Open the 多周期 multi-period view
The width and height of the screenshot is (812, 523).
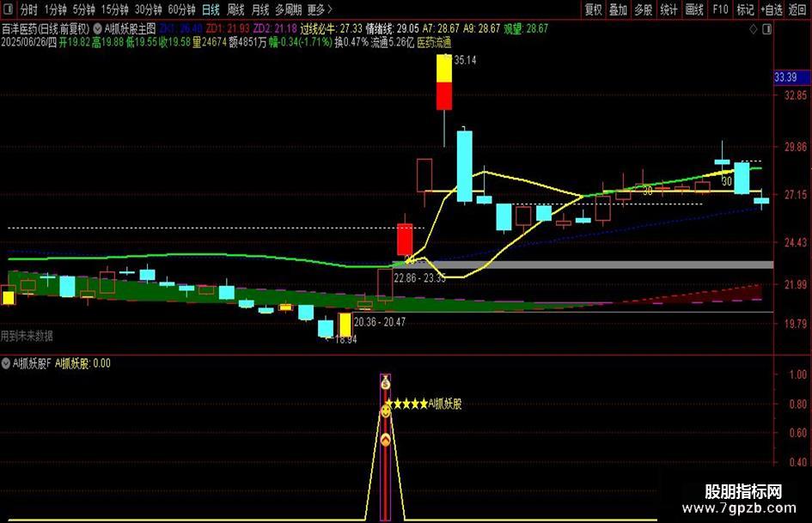(x=288, y=9)
